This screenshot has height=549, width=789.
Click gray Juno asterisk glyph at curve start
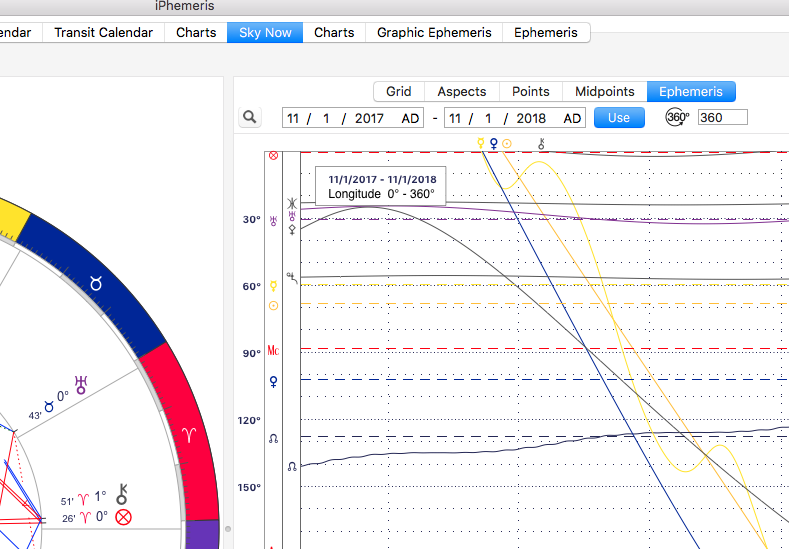tap(292, 203)
